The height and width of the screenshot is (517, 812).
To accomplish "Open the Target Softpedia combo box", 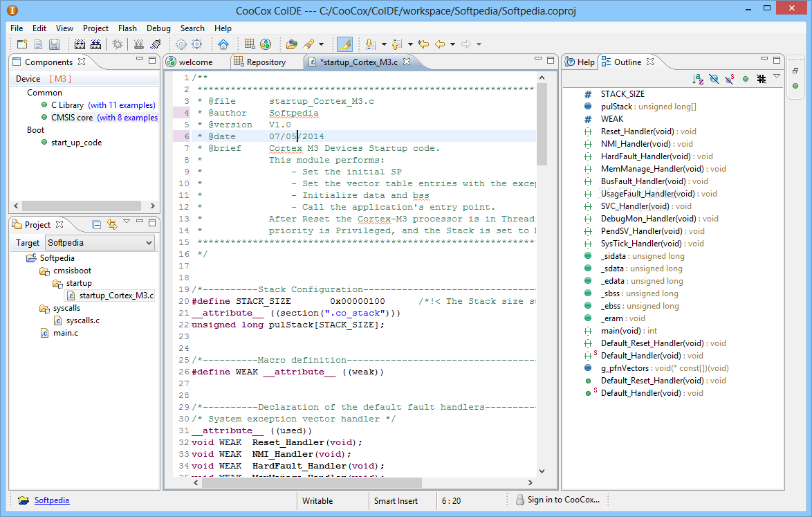I will pyautogui.click(x=100, y=242).
